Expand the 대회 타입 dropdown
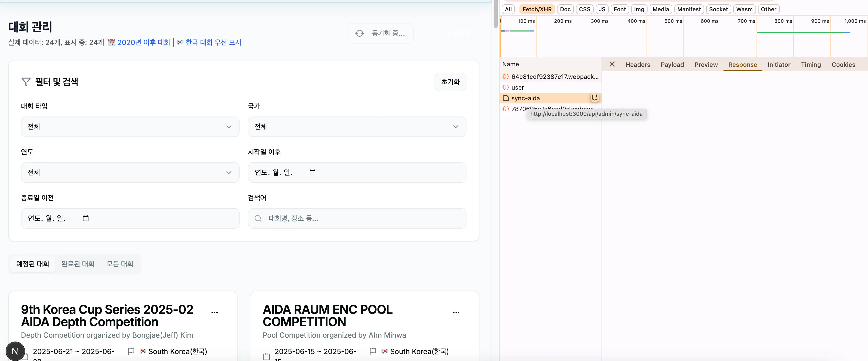 click(x=130, y=126)
